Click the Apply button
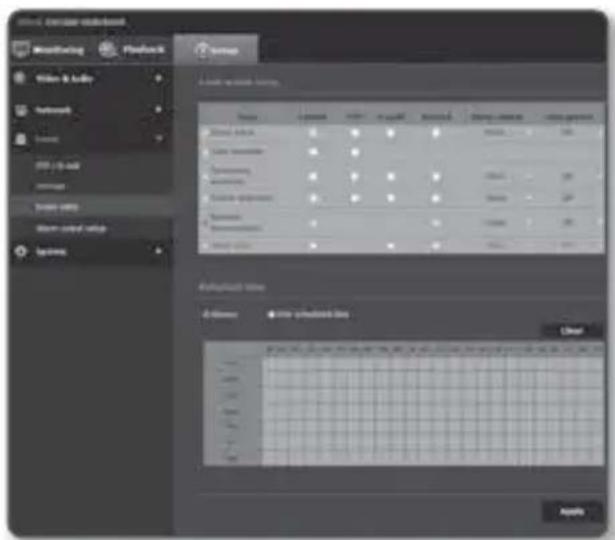Screen dimensions: 615x540 571,511
